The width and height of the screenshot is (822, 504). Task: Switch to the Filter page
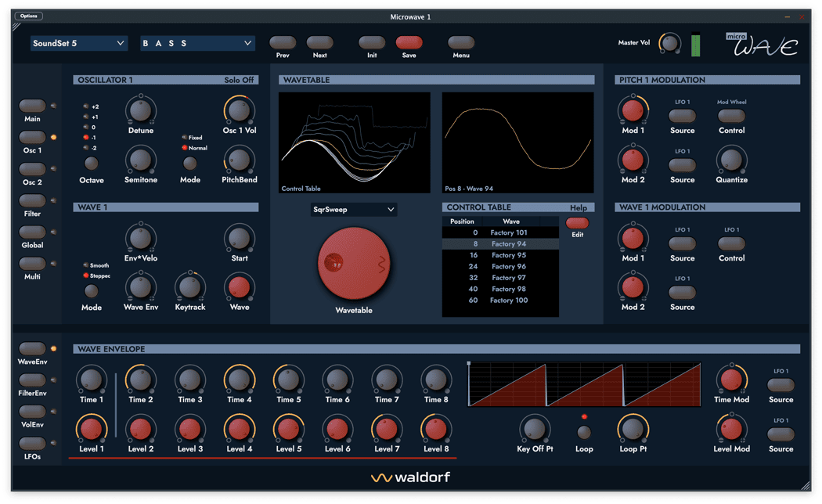(32, 201)
